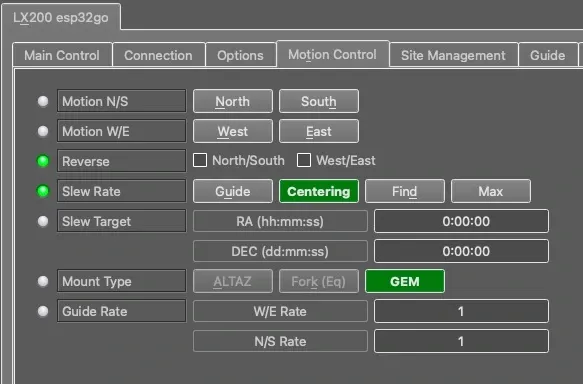
Task: Enable West/East reverse checkbox
Action: 304,161
